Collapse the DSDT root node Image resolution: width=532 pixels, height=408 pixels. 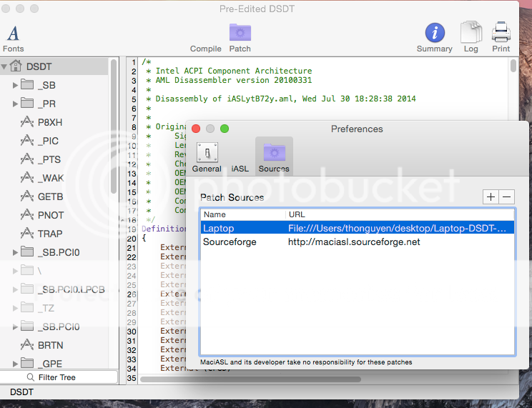pyautogui.click(x=5, y=66)
